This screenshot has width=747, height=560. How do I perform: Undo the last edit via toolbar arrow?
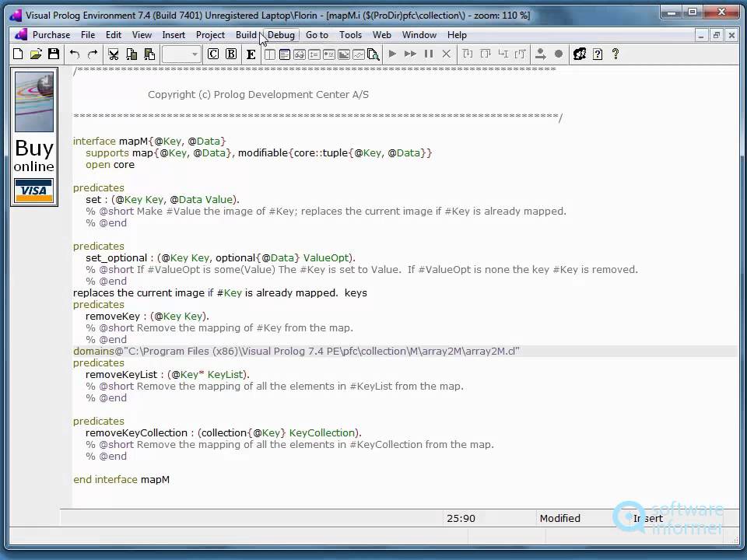click(75, 54)
